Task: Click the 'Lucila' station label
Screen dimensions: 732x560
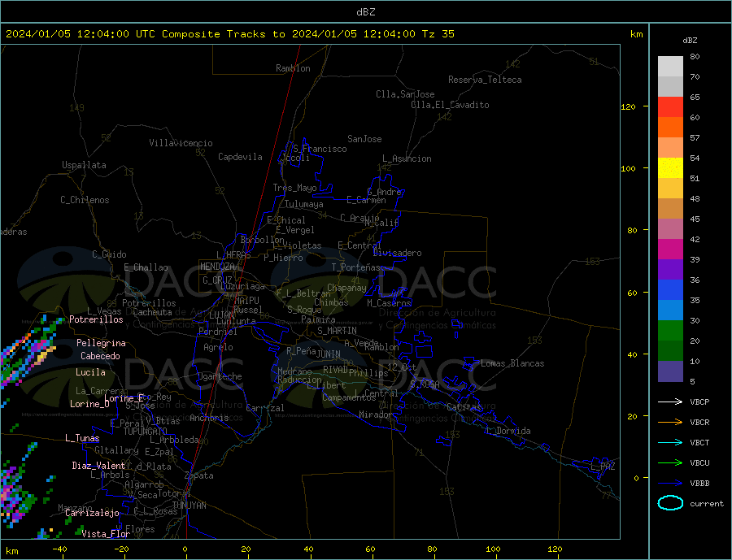Action: pyautogui.click(x=90, y=373)
